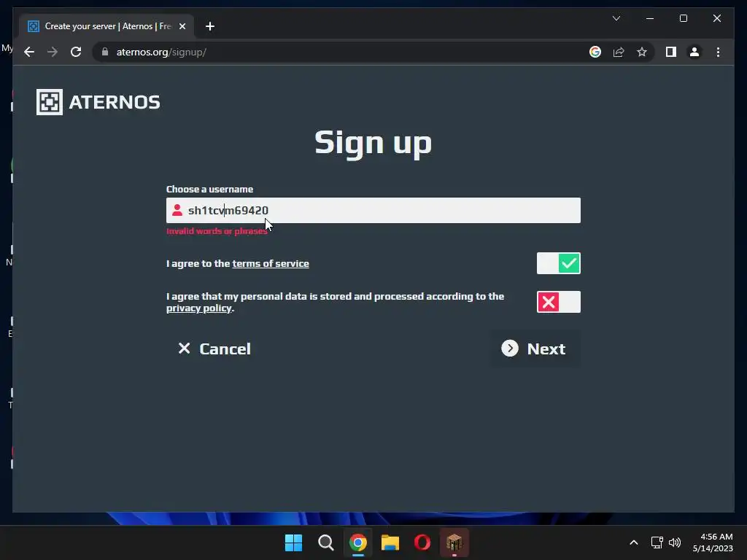Switch to Create your server Aternos tab
Image resolution: width=747 pixels, height=560 pixels.
[107, 26]
